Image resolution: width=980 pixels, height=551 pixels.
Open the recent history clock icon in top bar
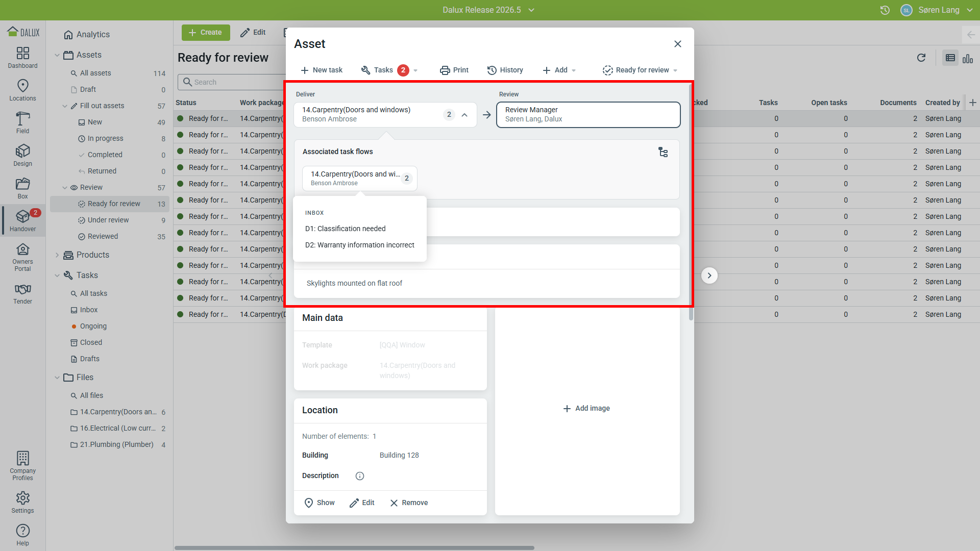885,10
